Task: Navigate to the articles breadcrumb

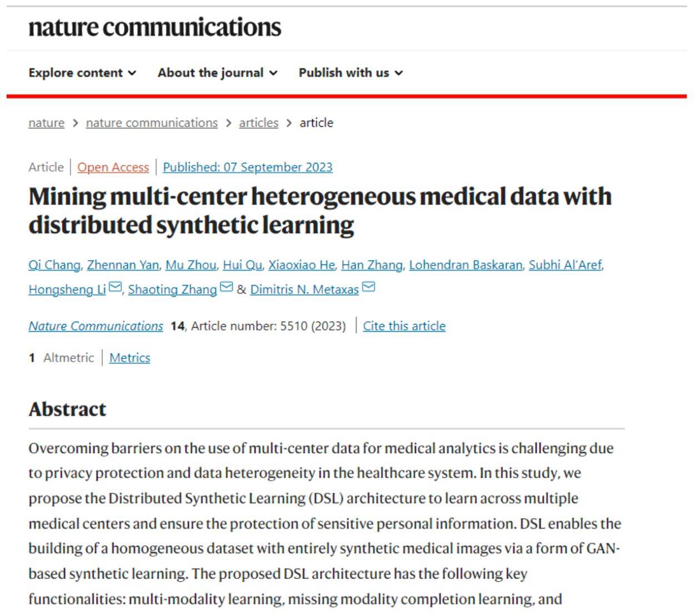Action: tap(258, 123)
